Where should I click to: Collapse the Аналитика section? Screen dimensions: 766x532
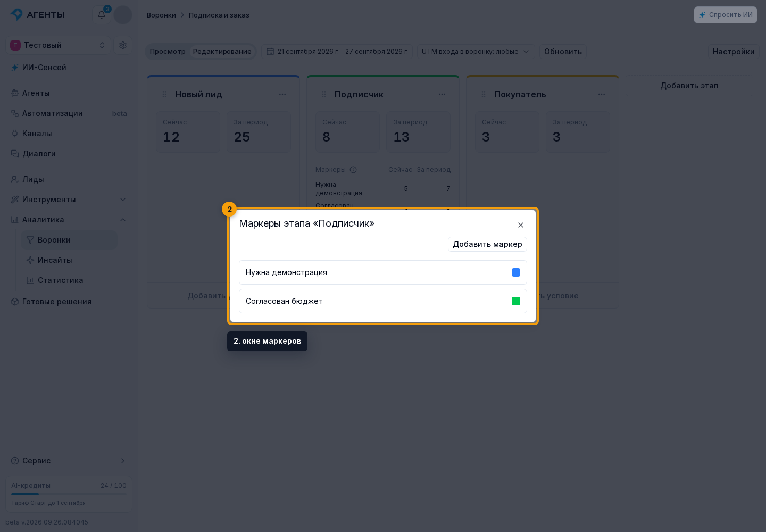point(69,220)
